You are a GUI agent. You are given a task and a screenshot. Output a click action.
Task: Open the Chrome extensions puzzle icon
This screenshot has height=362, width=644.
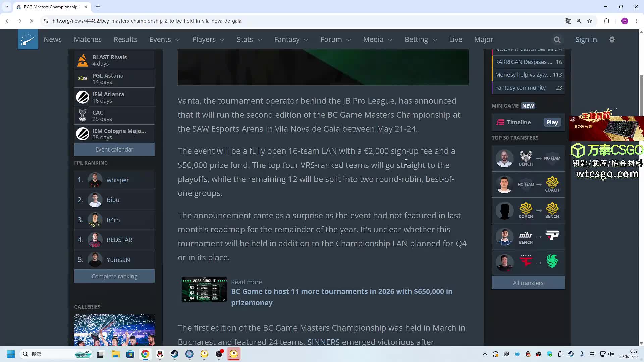606,21
